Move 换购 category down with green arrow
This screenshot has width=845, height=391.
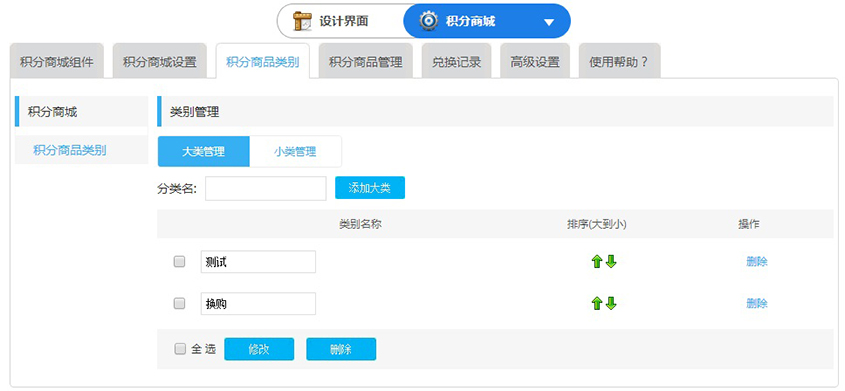[x=611, y=304]
